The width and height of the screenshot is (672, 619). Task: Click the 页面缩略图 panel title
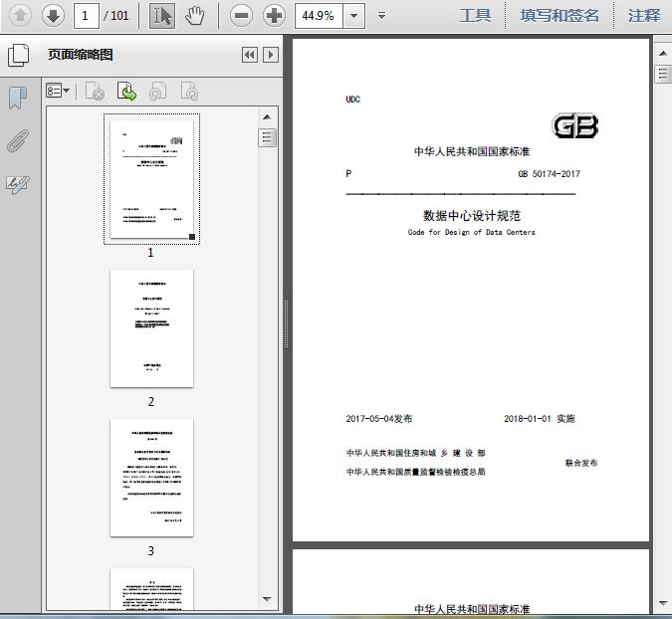[81, 55]
